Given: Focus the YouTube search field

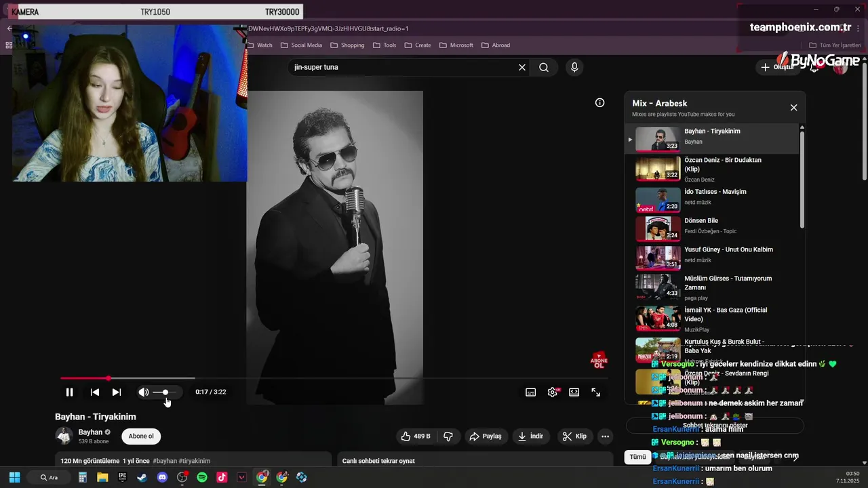Looking at the screenshot, I should pyautogui.click(x=403, y=67).
